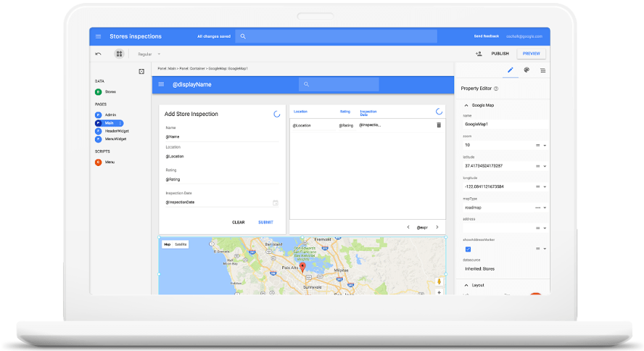Open the calendar icon for Inspection Date
Screen dimensions: 644x351
click(276, 203)
